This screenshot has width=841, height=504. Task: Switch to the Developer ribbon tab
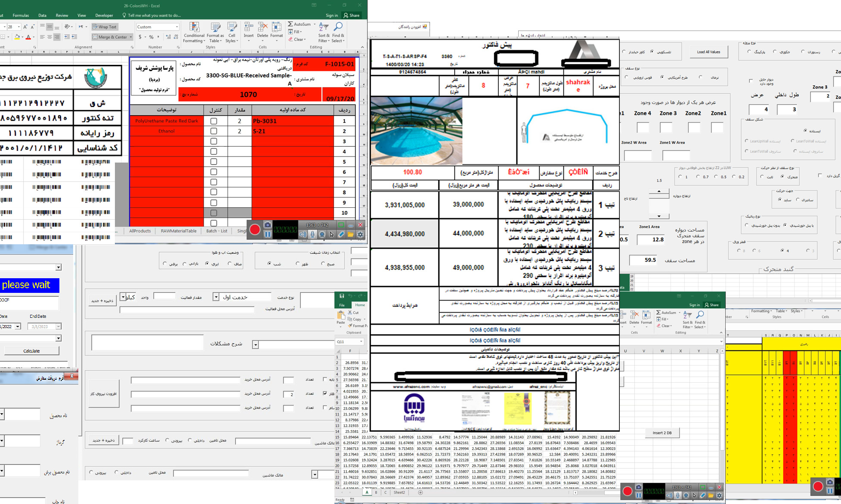[104, 15]
